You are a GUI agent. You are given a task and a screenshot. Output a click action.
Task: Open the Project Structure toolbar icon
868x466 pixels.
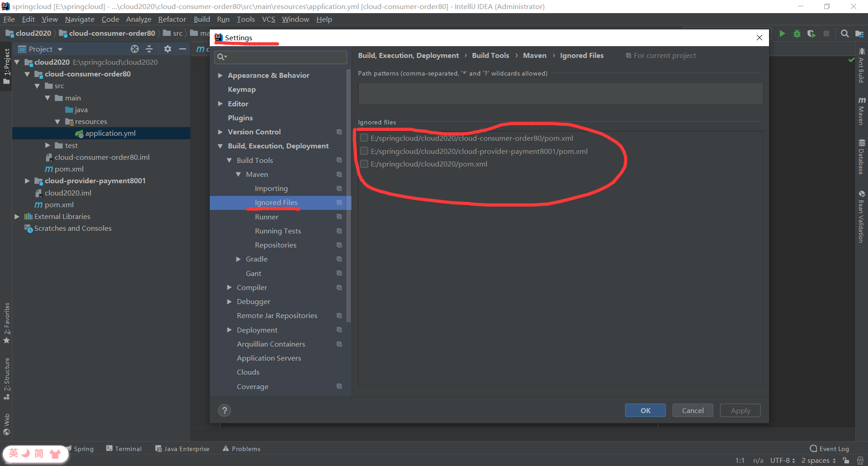(859, 33)
